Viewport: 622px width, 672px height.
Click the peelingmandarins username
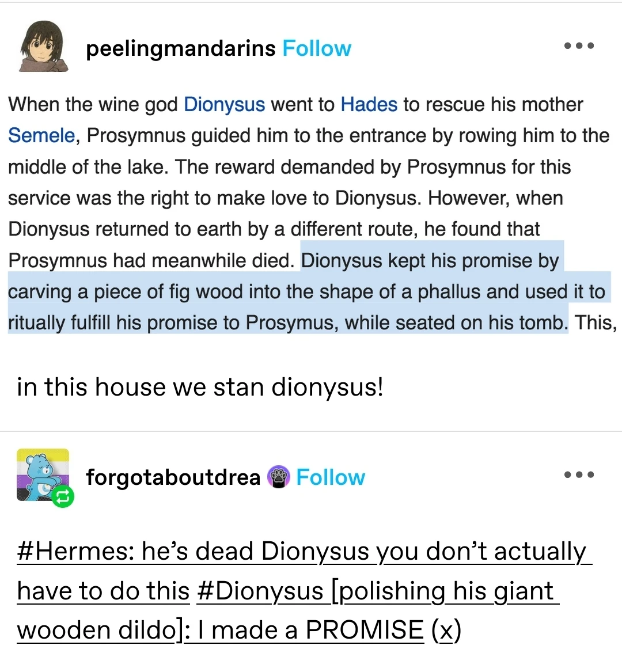coord(180,48)
